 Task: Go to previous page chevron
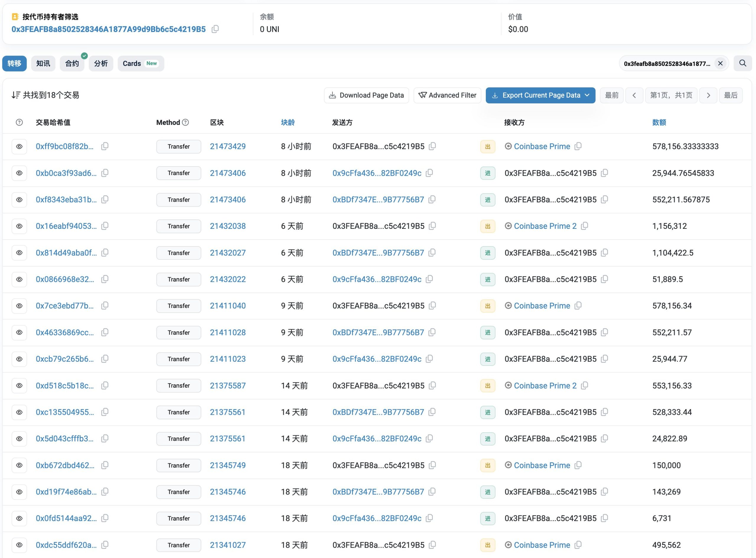click(634, 95)
